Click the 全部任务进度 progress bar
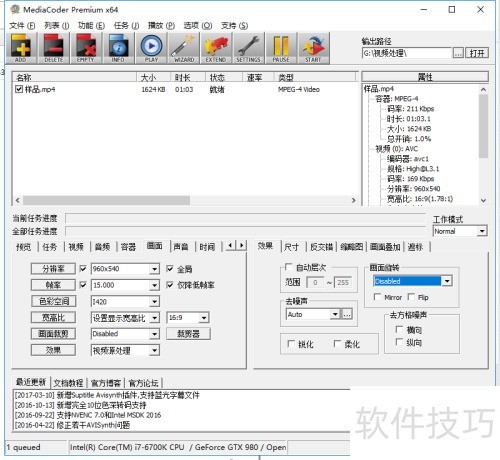The width and height of the screenshot is (500, 460). point(246,231)
